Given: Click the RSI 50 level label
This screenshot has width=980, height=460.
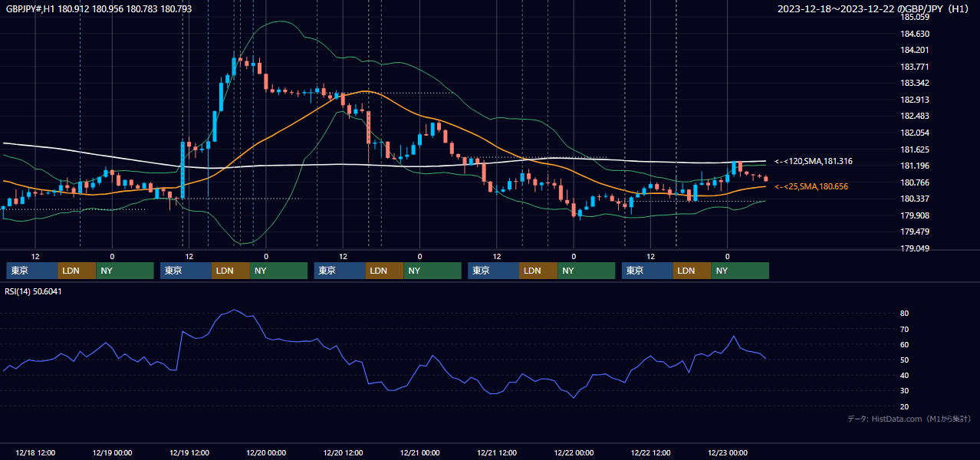Looking at the screenshot, I should click(904, 360).
